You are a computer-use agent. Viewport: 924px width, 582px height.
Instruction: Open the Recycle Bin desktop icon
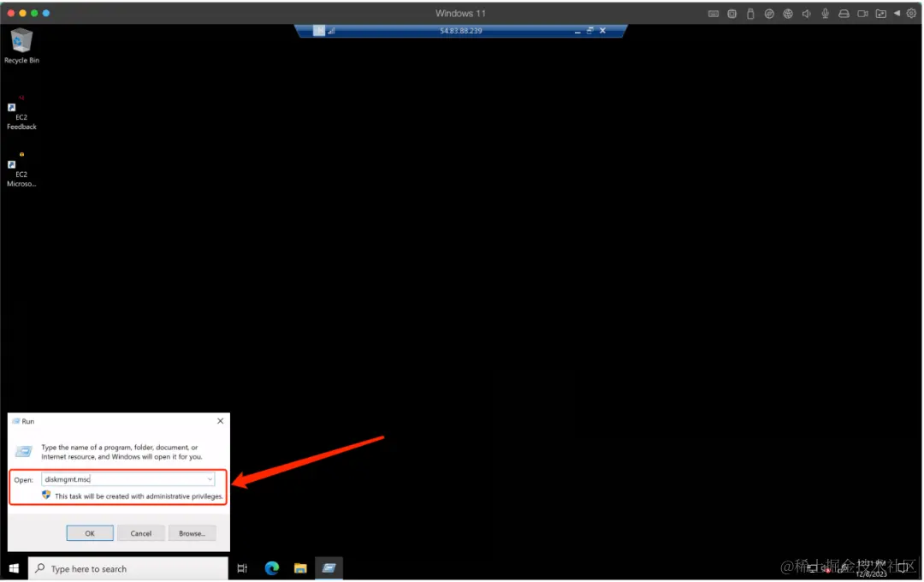click(21, 46)
